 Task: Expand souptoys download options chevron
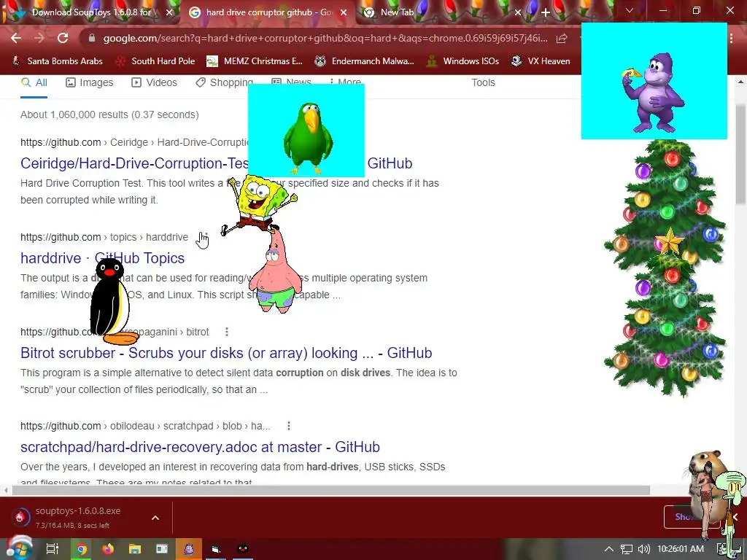155,518
